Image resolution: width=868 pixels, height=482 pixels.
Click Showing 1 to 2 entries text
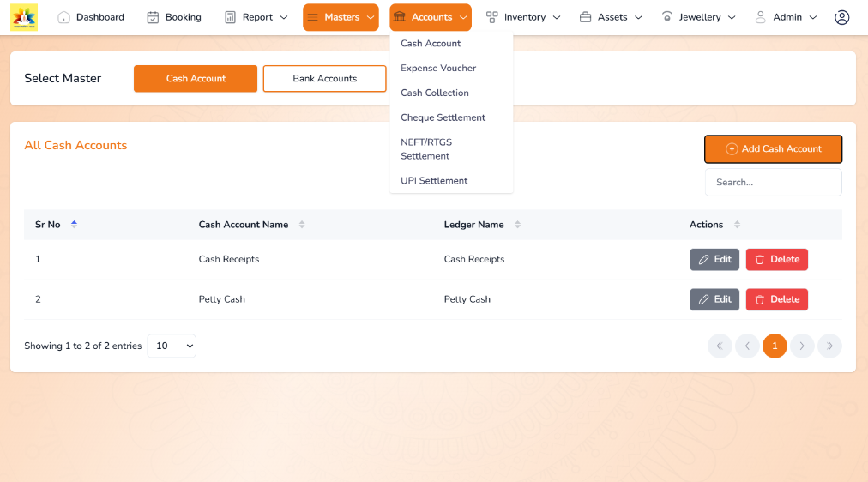pyautogui.click(x=83, y=346)
